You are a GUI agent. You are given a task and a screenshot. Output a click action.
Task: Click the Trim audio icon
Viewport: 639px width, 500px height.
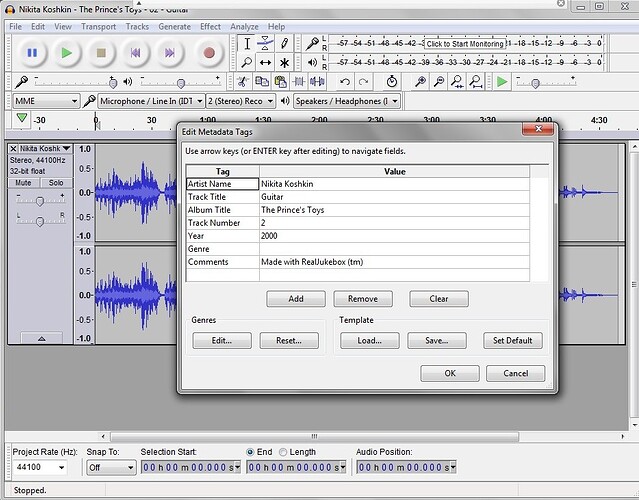(299, 82)
